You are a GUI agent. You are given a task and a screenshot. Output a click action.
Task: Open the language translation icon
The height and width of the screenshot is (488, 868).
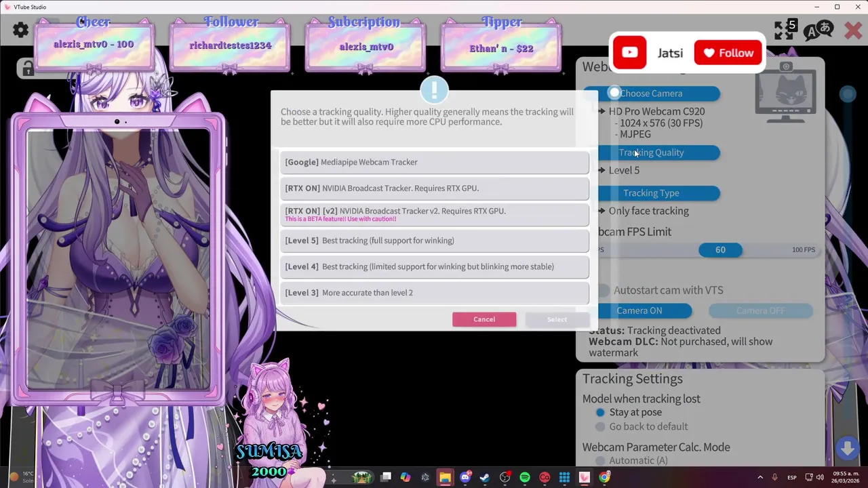[818, 30]
